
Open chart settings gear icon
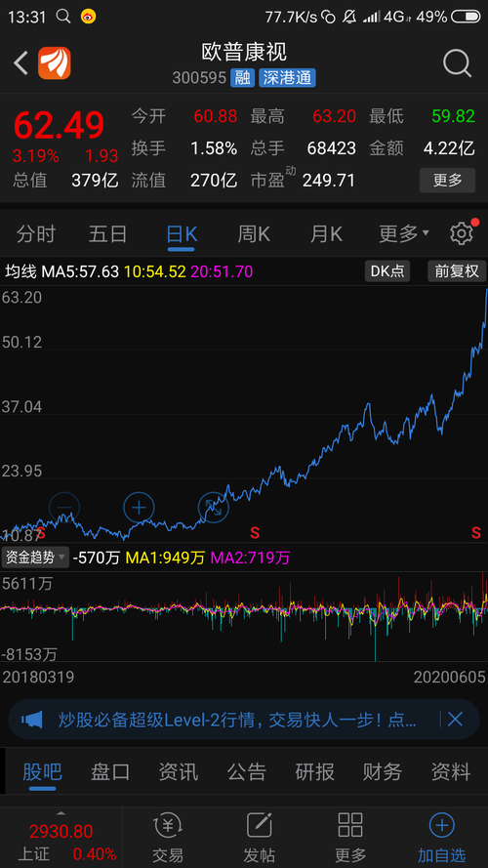pos(462,233)
